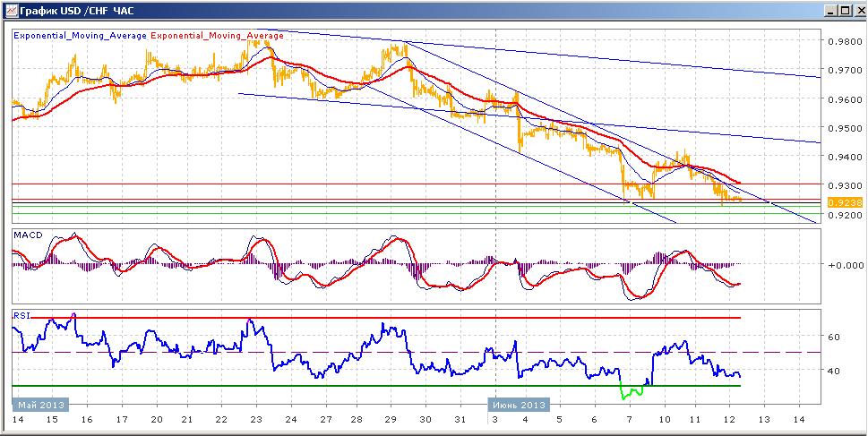Screen dimensions: 868x436
Task: Click the window title График USD/CHF ЧАС
Action: [77, 10]
